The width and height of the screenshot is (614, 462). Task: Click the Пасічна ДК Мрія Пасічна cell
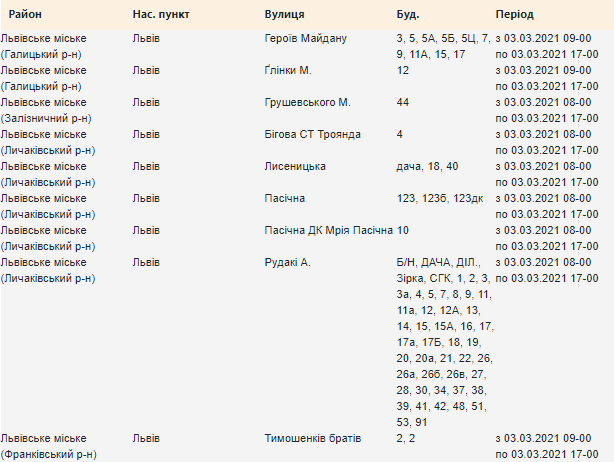[x=329, y=230]
